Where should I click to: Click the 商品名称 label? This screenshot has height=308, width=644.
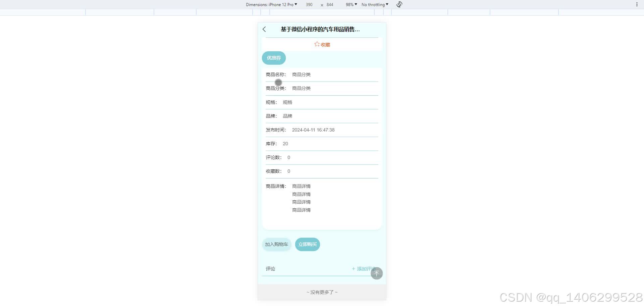pos(276,74)
